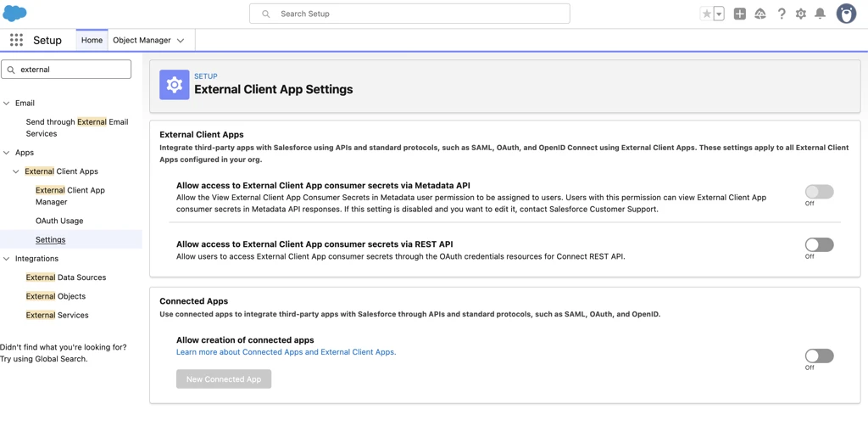Click the Favorites star icon
Screen dimensions: 868x426
point(706,14)
